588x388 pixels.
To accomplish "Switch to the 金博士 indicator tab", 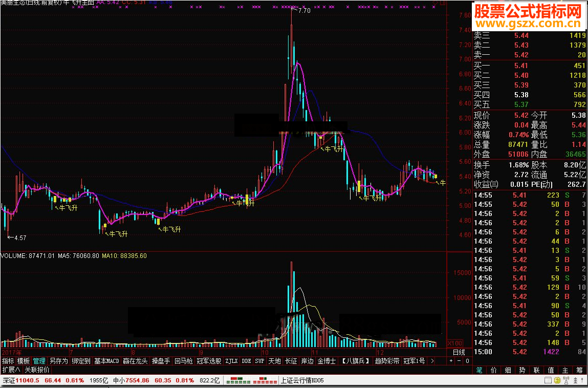I will click(326, 361).
